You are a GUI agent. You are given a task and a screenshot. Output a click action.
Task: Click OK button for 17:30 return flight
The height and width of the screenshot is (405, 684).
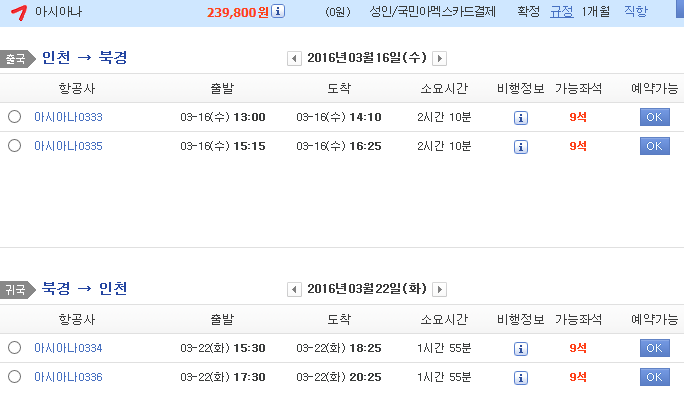(654, 377)
